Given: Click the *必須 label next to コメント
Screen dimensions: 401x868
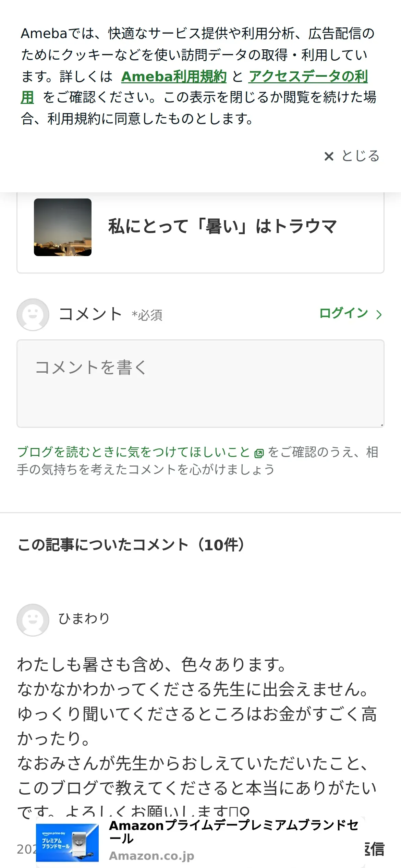Looking at the screenshot, I should (x=147, y=315).
